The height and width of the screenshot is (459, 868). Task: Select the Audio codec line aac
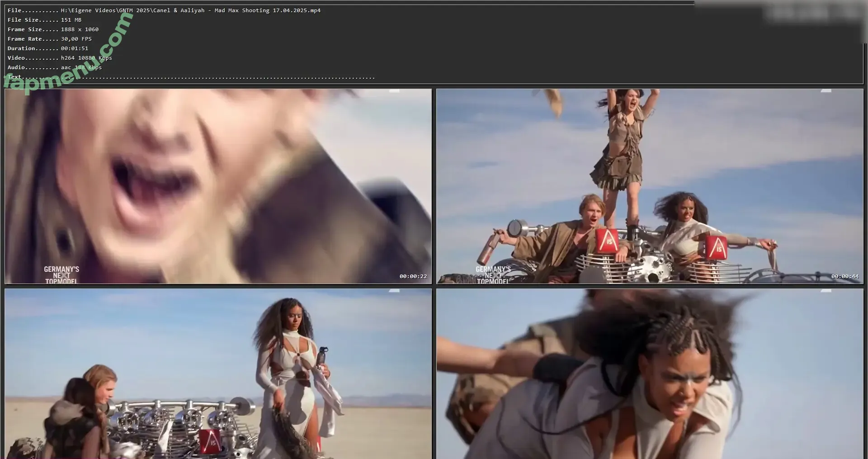pyautogui.click(x=81, y=67)
